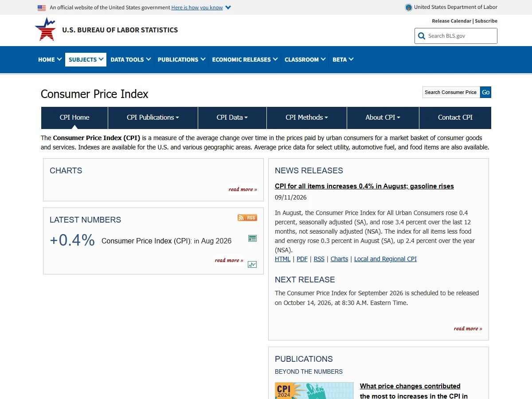Open the Charts link under news release
532x399 pixels.
click(x=339, y=259)
